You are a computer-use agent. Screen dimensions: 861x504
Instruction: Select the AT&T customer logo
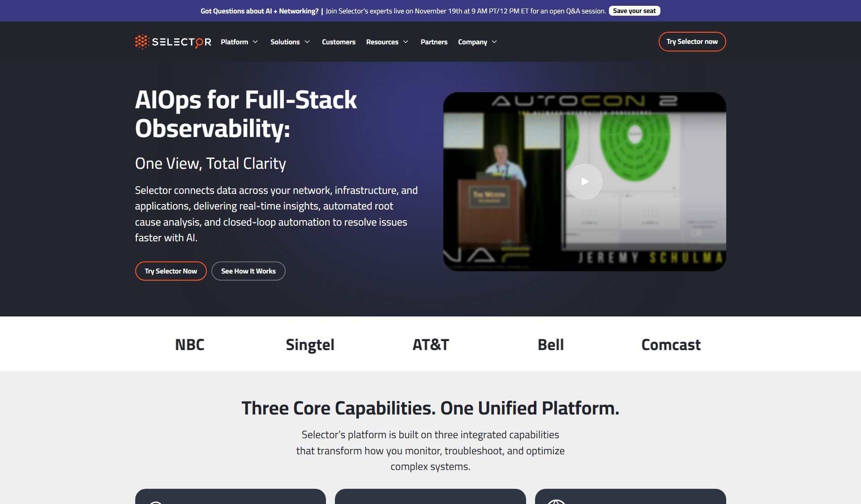tap(430, 344)
